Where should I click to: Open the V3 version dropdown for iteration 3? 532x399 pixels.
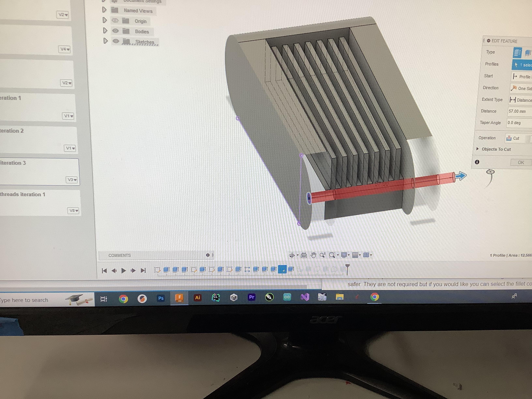[x=72, y=180]
